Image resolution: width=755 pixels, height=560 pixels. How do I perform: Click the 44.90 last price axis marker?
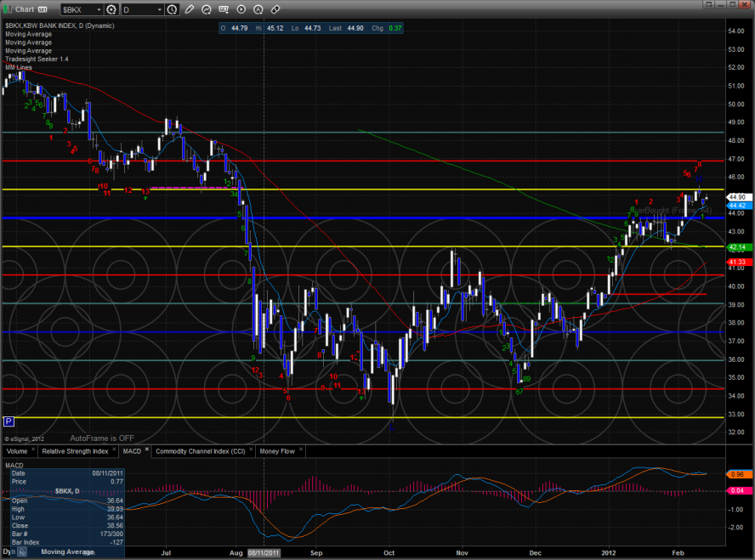coord(737,197)
